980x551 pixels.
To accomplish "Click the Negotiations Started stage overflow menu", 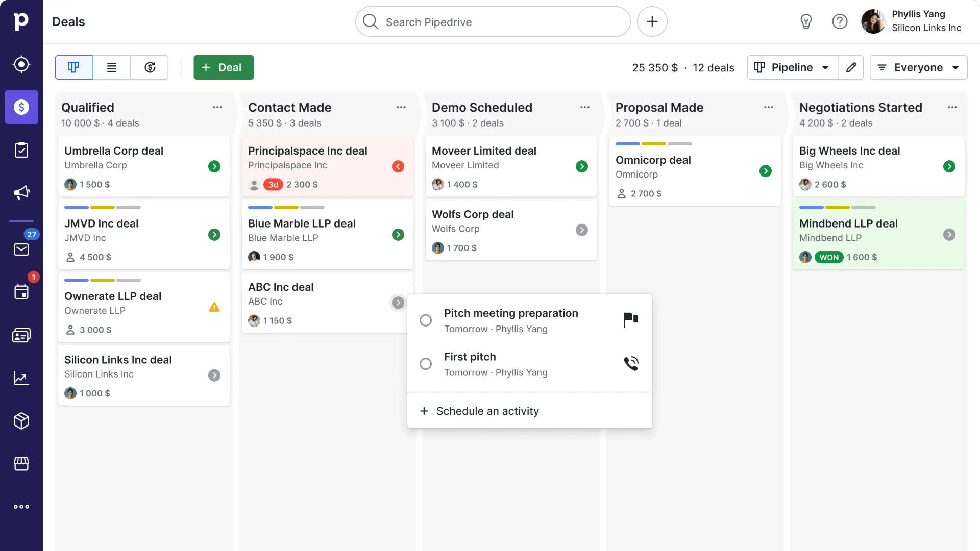I will tap(952, 107).
